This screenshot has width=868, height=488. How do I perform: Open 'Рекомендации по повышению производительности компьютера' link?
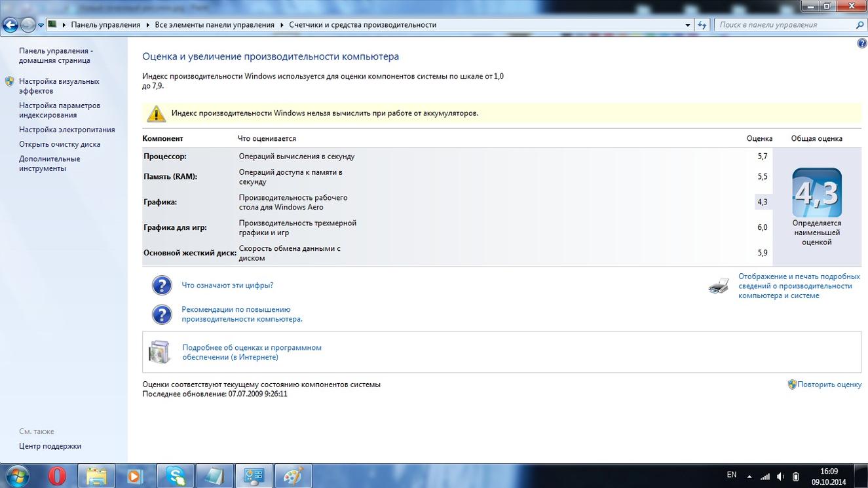tap(242, 314)
